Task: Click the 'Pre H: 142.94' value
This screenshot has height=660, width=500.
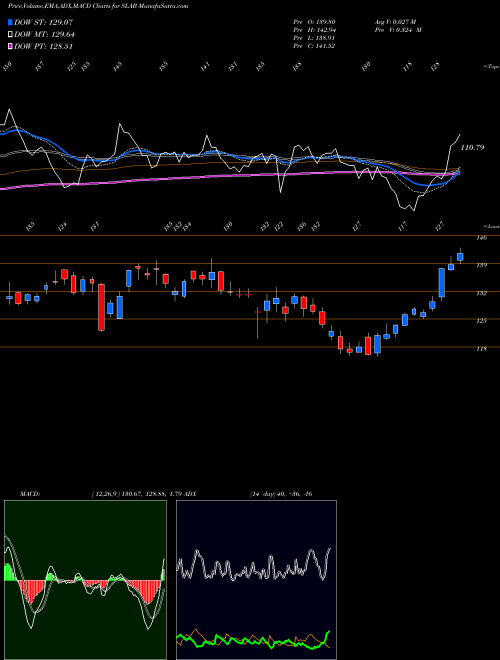Action: click(314, 30)
